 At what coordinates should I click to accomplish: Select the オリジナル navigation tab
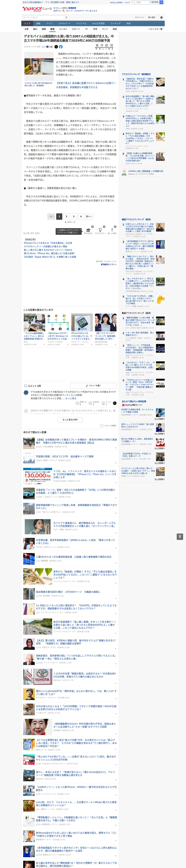[x=81, y=24]
